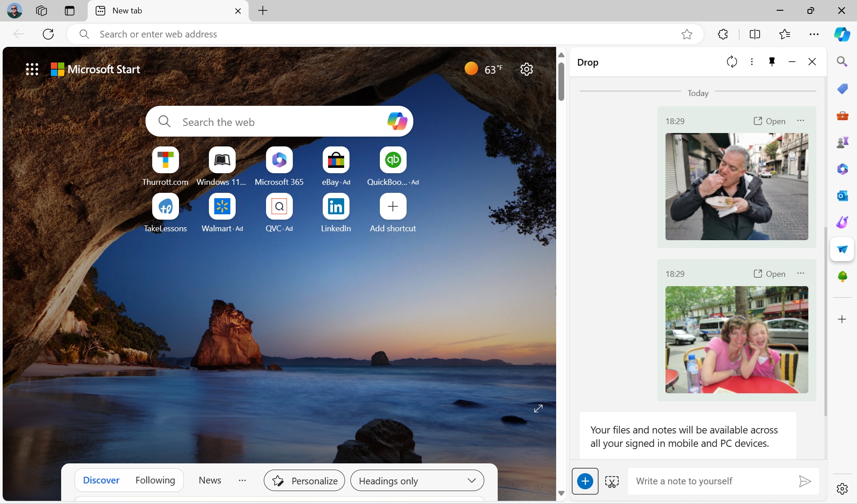Select the News tab
The width and height of the screenshot is (857, 504).
(x=210, y=480)
